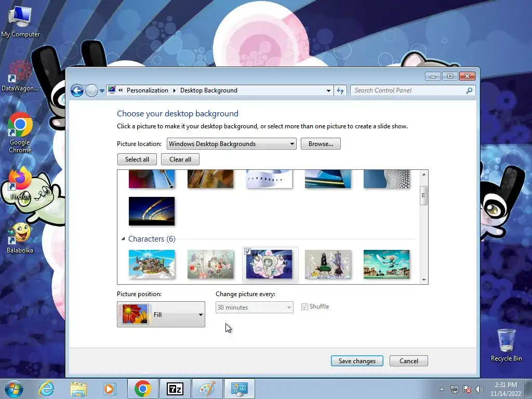Click the network tray icon
The height and width of the screenshot is (399, 532).
click(x=454, y=389)
